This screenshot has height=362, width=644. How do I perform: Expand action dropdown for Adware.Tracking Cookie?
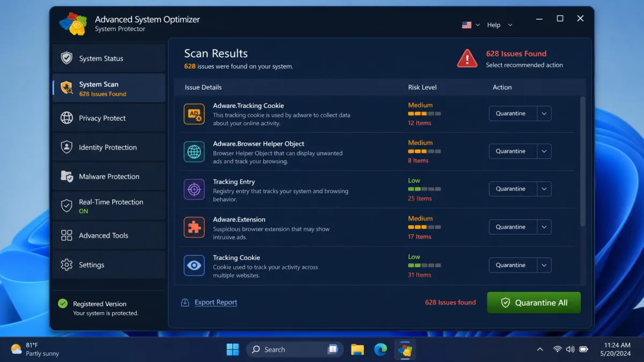544,114
